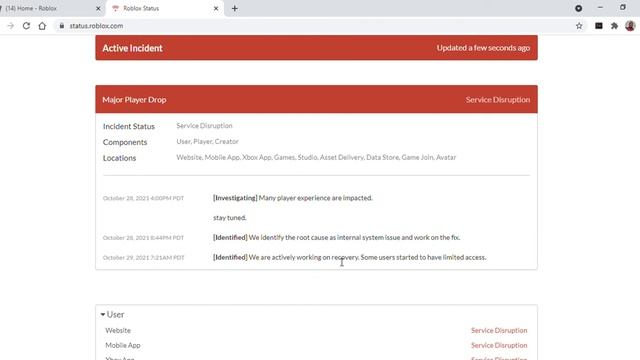The image size is (640, 360).
Task: Click the Locations list starting with Website
Action: pos(316,157)
